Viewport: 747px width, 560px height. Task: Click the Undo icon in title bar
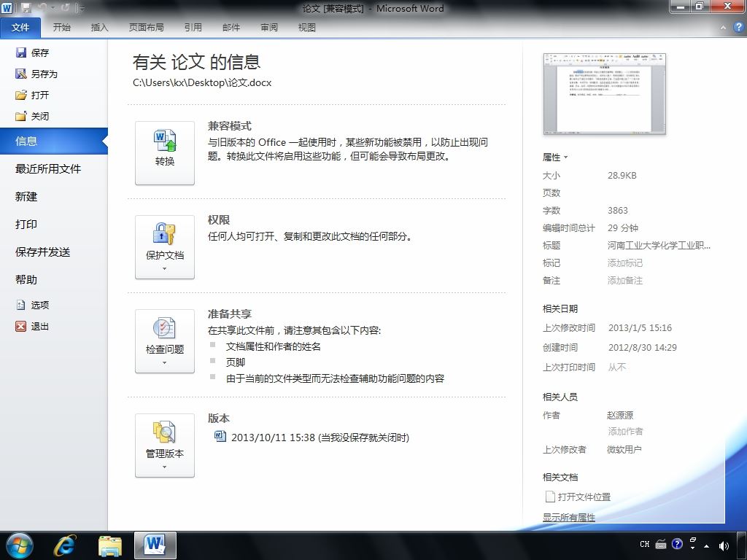click(x=42, y=8)
